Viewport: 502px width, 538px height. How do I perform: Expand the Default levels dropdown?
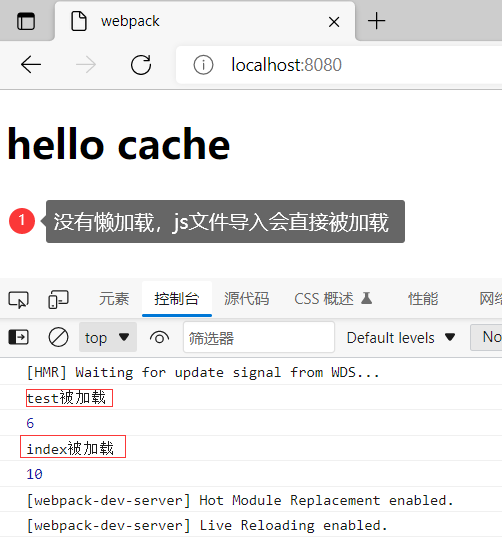click(x=401, y=338)
